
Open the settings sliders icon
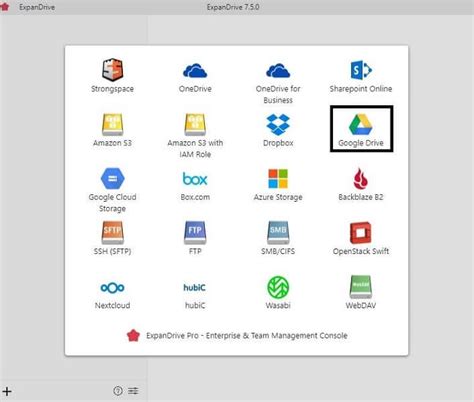(133, 391)
